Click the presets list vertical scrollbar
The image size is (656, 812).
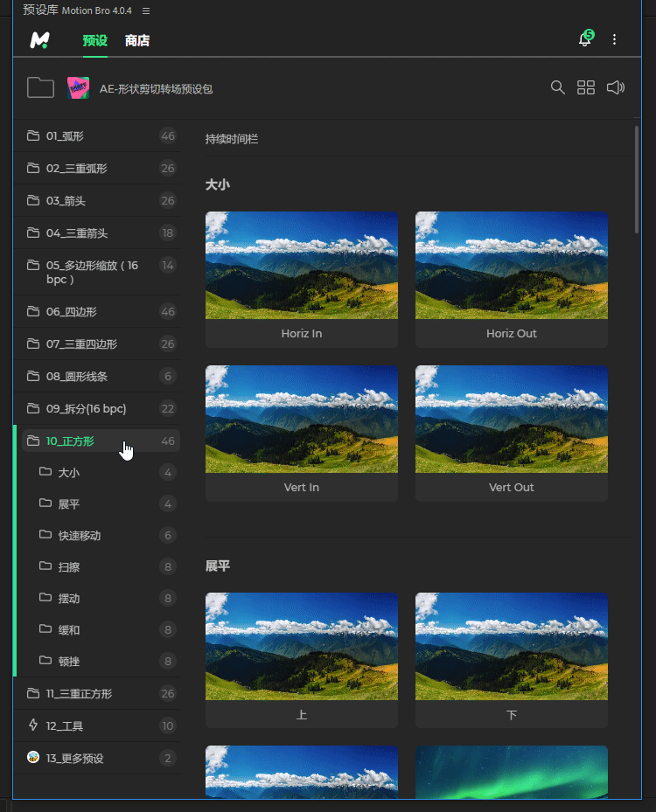[x=637, y=180]
